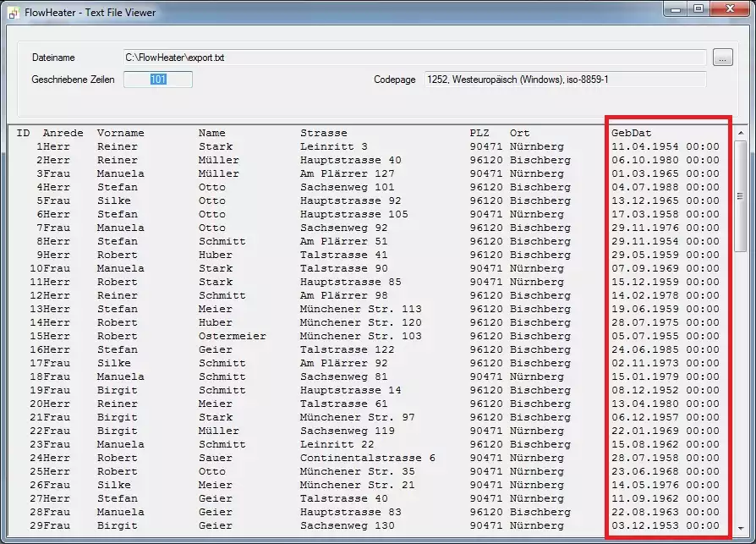Open file browser with the "..." button
This screenshot has width=756, height=544.
pyautogui.click(x=722, y=58)
